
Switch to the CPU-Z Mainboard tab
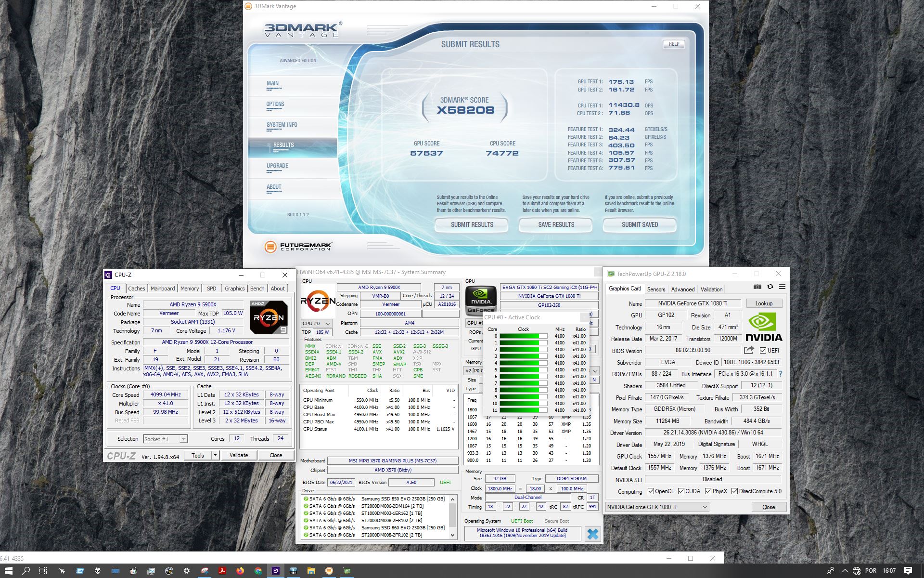point(163,289)
